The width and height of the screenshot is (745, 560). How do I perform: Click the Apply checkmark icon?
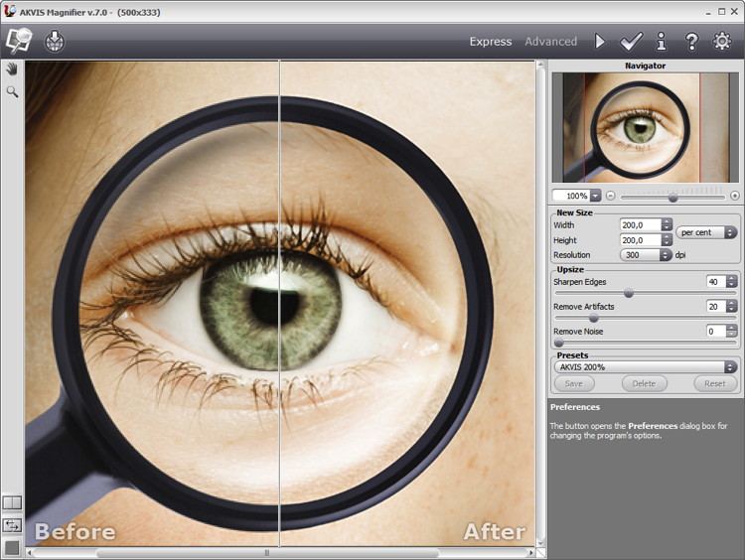pos(631,42)
